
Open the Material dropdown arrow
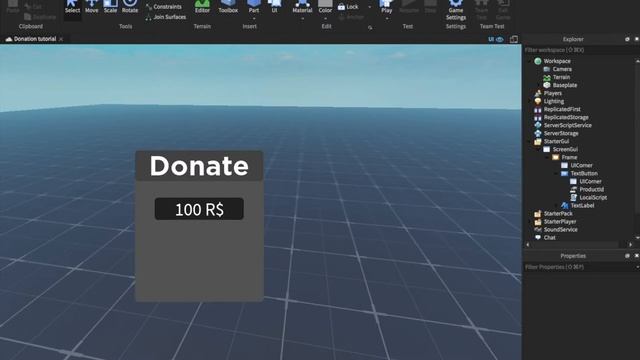click(x=302, y=19)
